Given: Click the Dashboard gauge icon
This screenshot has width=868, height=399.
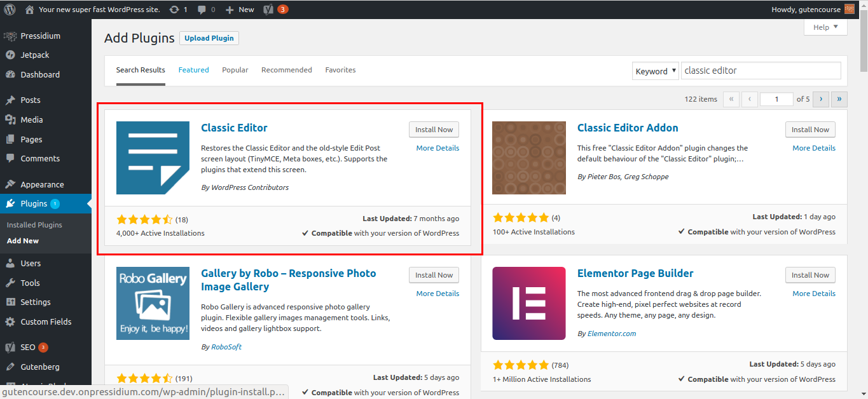Looking at the screenshot, I should [10, 74].
